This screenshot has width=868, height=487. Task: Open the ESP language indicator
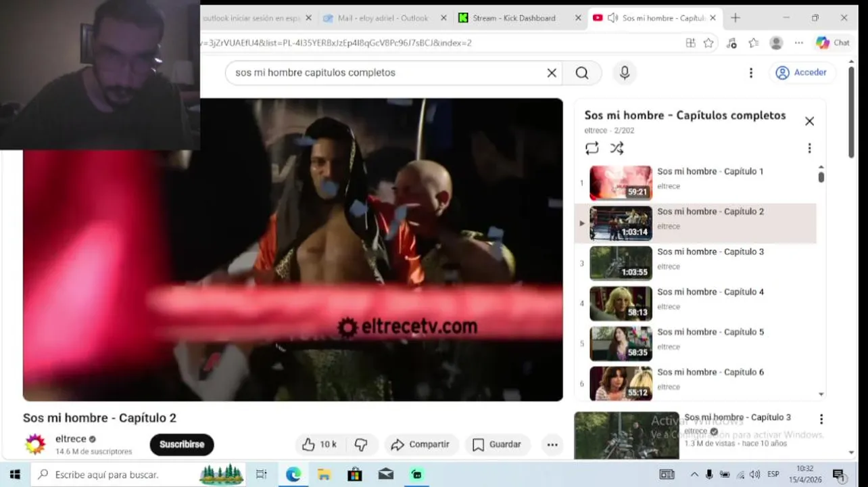pyautogui.click(x=773, y=475)
